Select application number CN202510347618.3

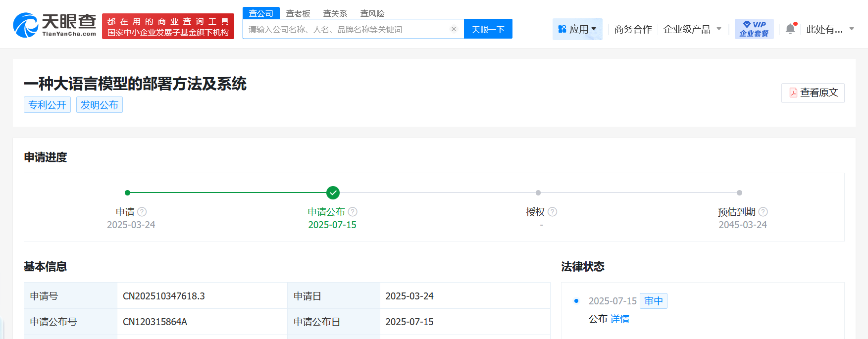(x=164, y=296)
